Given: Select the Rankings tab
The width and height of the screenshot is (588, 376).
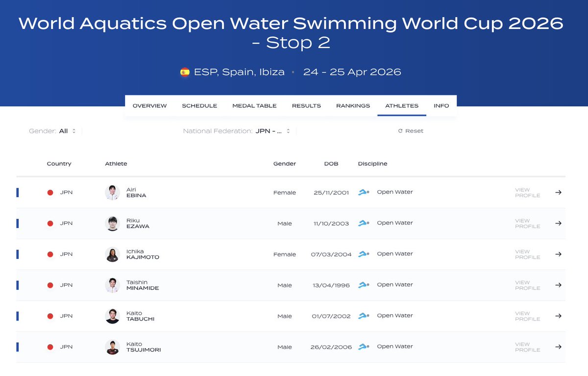Looking at the screenshot, I should tap(353, 105).
